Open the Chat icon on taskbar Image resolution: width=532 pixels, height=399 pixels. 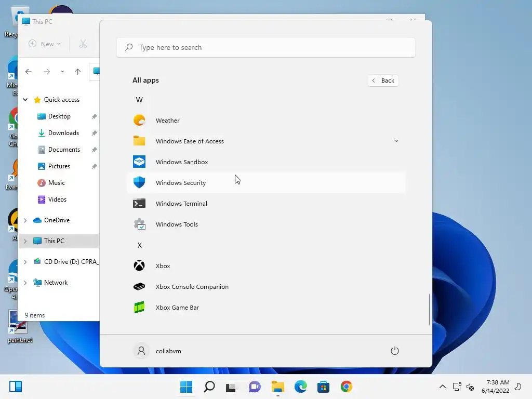pos(255,387)
